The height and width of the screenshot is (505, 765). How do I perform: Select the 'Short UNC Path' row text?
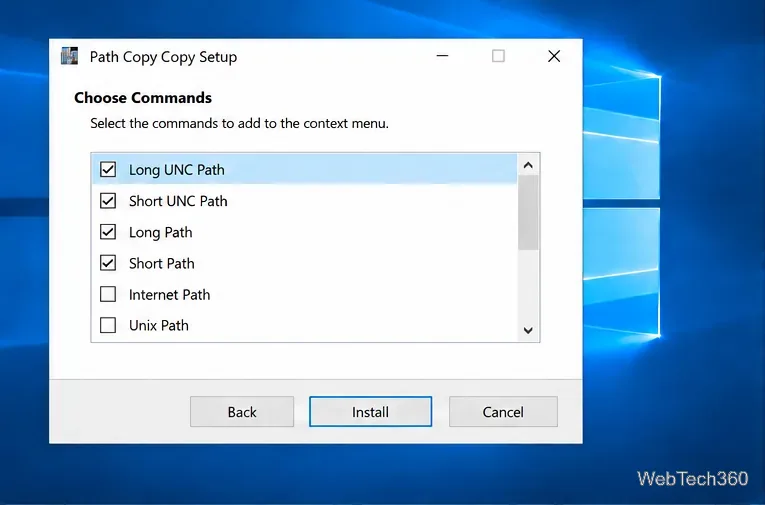click(x=178, y=201)
